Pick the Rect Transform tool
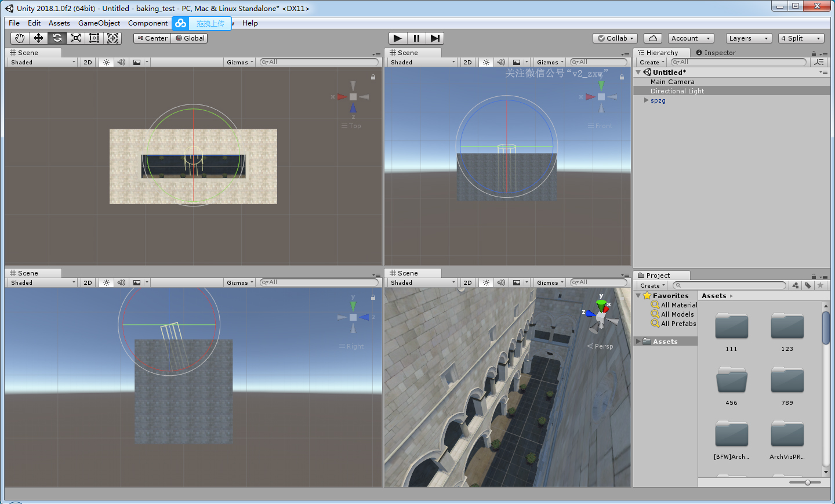The height and width of the screenshot is (504, 835). coord(94,38)
